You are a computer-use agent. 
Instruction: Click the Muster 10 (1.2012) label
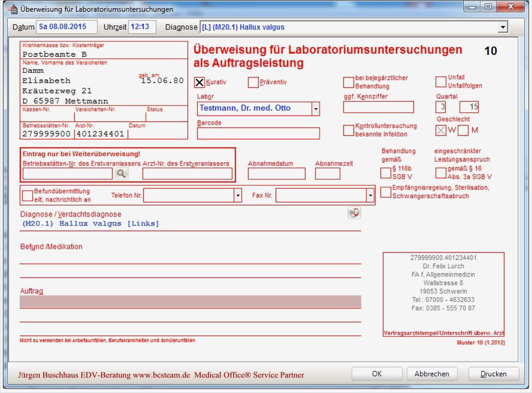(481, 343)
